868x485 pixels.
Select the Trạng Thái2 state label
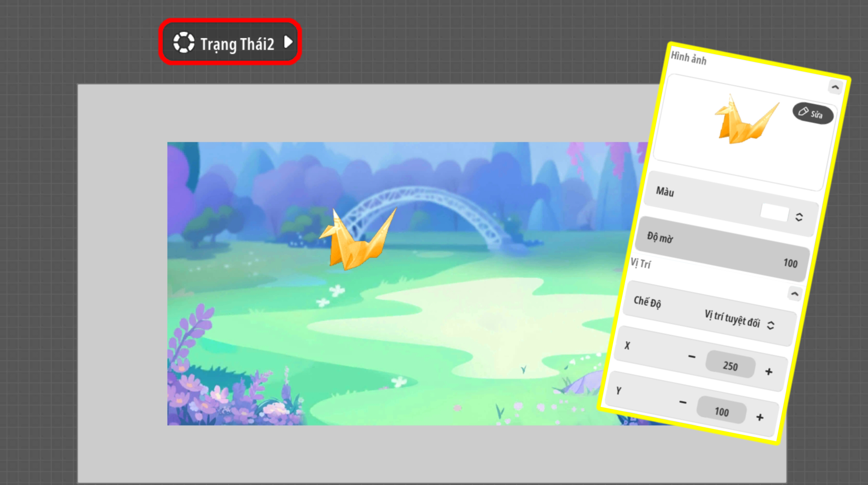pos(237,44)
